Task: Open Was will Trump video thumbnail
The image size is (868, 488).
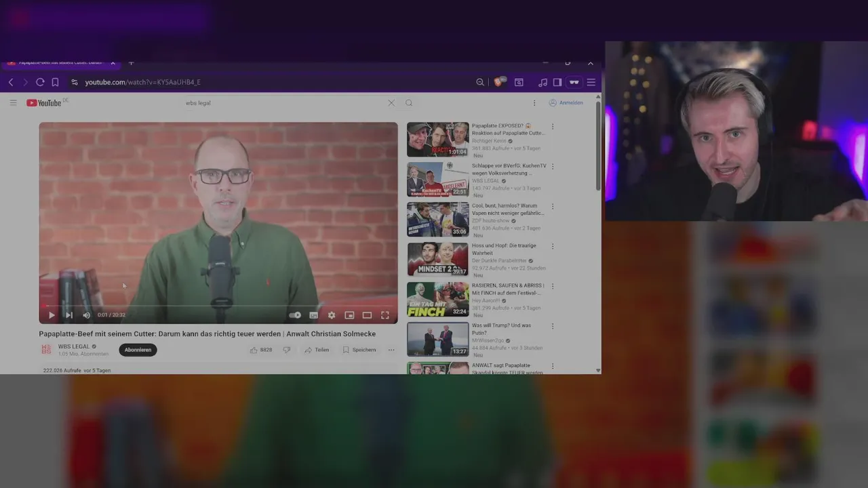Action: click(437, 339)
